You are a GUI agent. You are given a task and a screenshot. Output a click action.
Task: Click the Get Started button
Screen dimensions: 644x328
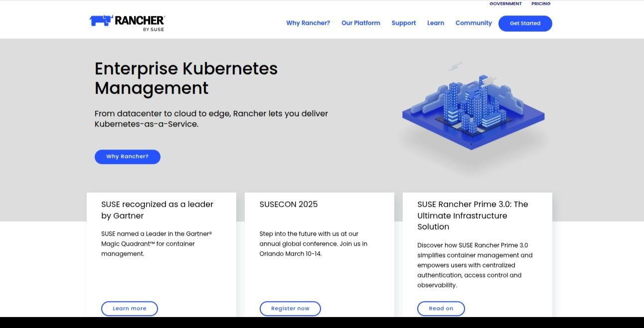525,23
